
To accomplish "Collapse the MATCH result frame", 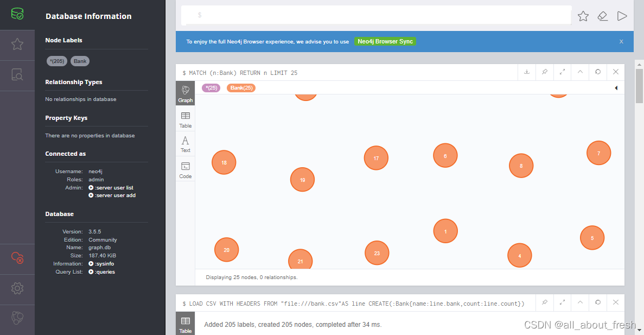I will pyautogui.click(x=580, y=72).
